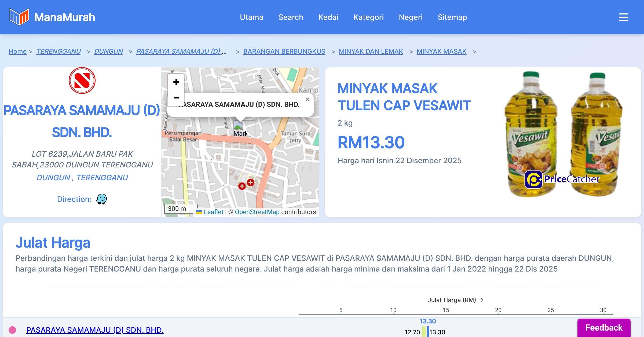Viewport: 644px width, 337px height.
Task: Click the OpenStreetMap attribution link
Action: pos(257,212)
